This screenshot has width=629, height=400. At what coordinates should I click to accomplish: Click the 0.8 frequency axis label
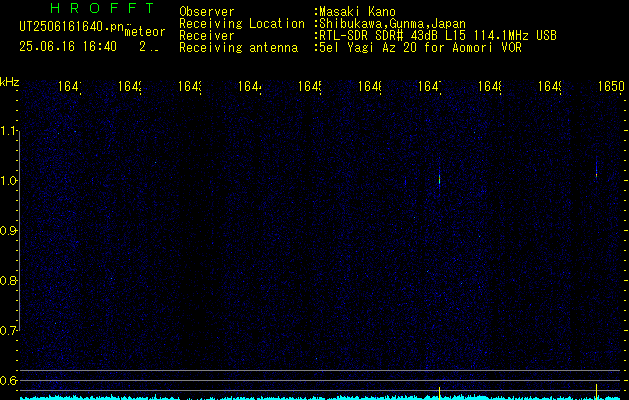[x=9, y=280]
